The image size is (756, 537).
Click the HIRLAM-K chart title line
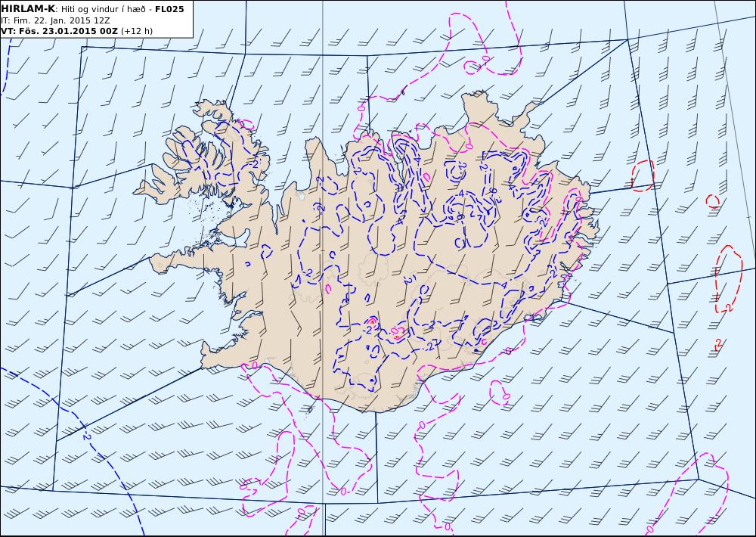click(x=92, y=9)
